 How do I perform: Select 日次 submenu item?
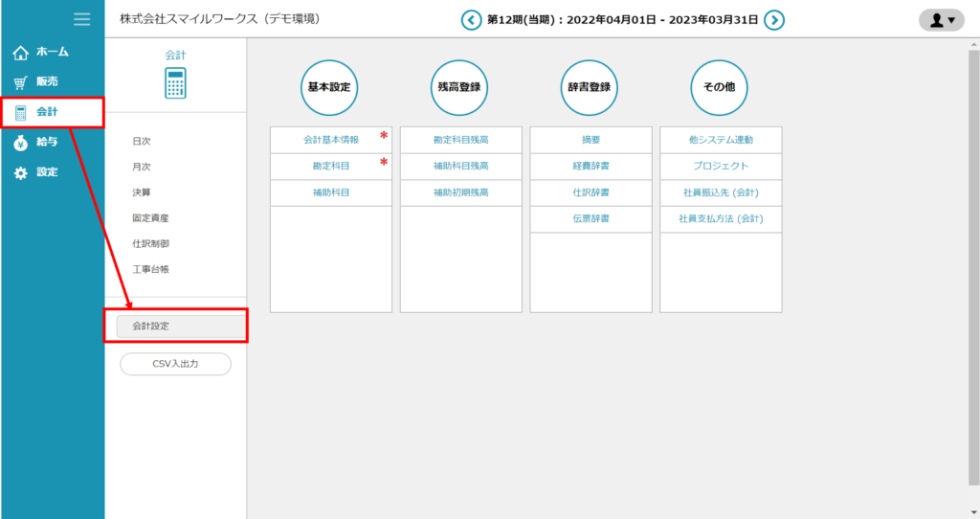click(142, 142)
